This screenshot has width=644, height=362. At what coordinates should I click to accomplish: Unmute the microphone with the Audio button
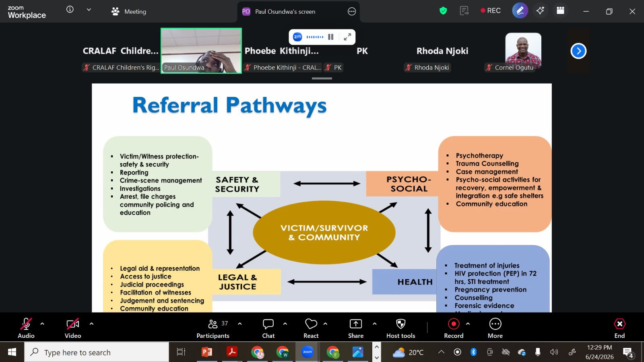pos(26,328)
